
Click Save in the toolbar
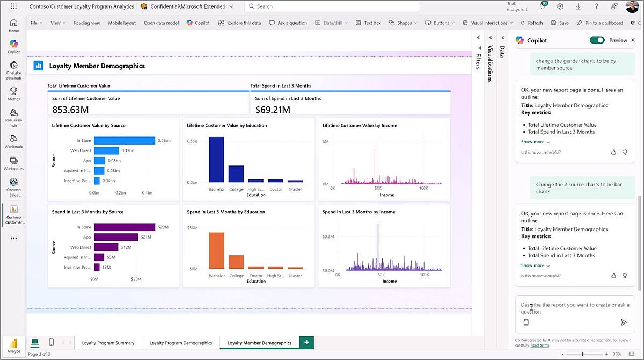(x=560, y=23)
